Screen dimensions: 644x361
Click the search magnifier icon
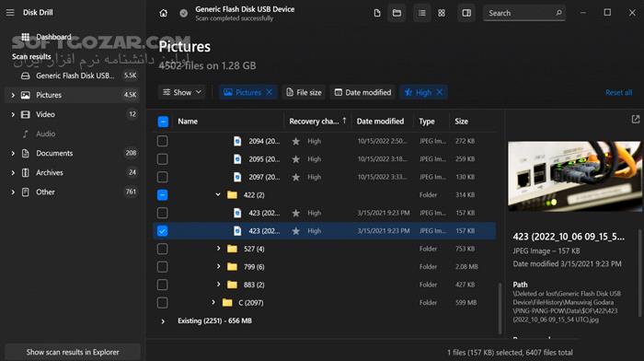(x=558, y=13)
